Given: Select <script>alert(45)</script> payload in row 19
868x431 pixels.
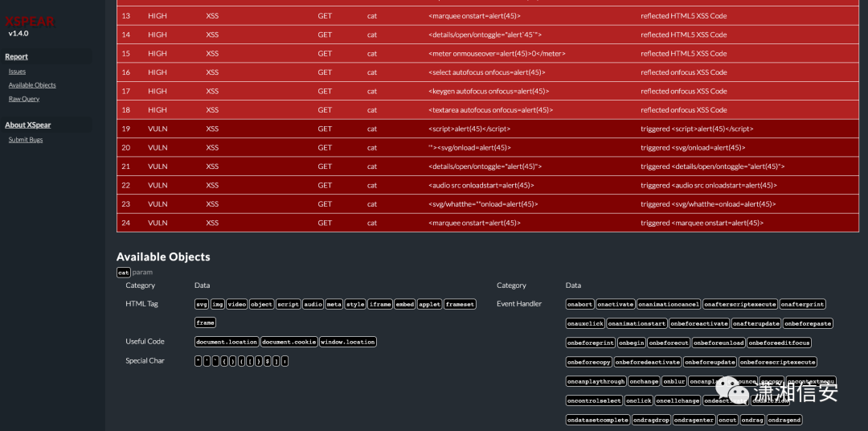Looking at the screenshot, I should pyautogui.click(x=469, y=129).
